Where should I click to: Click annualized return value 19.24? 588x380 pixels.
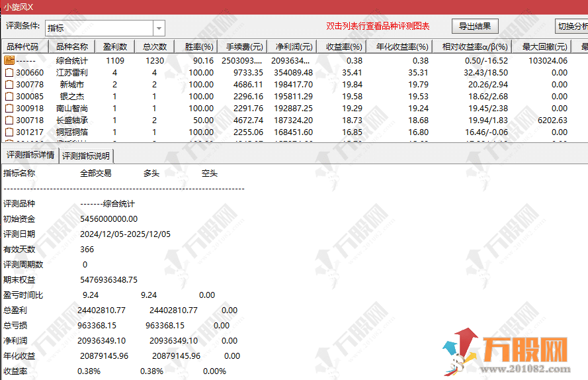point(418,109)
